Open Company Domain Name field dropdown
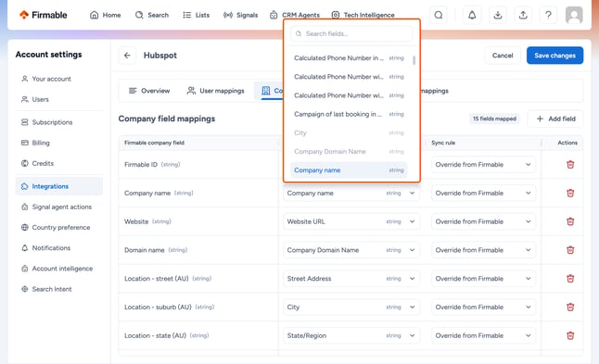The width and height of the screenshot is (599, 364). point(351,250)
